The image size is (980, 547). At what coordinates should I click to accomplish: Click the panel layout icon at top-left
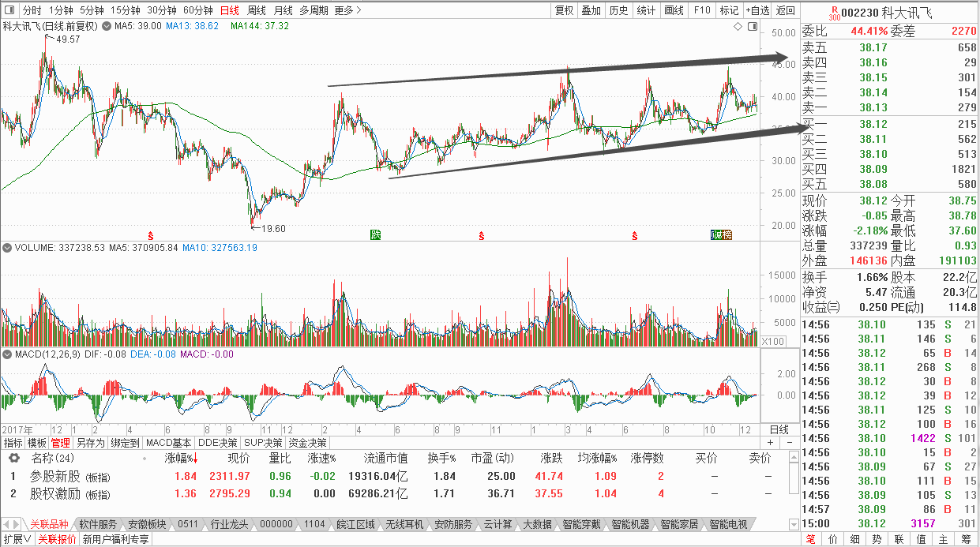pyautogui.click(x=9, y=10)
